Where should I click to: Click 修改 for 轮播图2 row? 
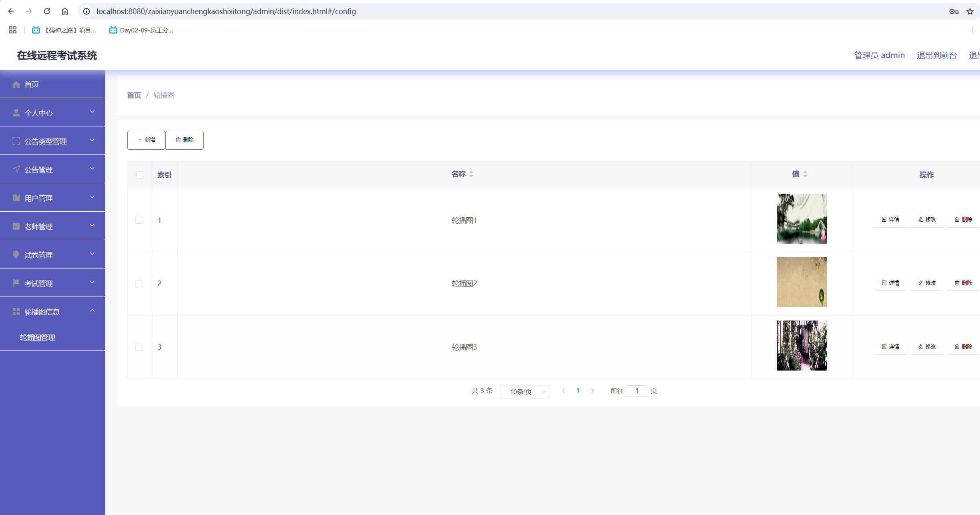click(927, 283)
